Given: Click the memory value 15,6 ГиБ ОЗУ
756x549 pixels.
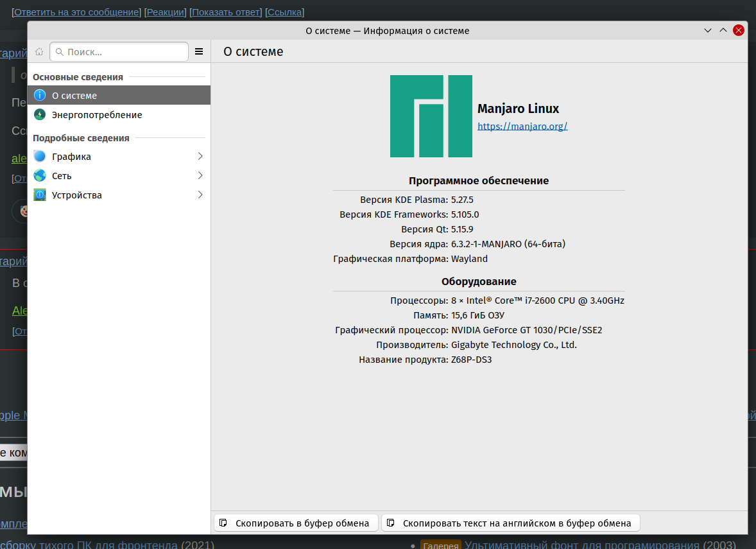Looking at the screenshot, I should (477, 315).
